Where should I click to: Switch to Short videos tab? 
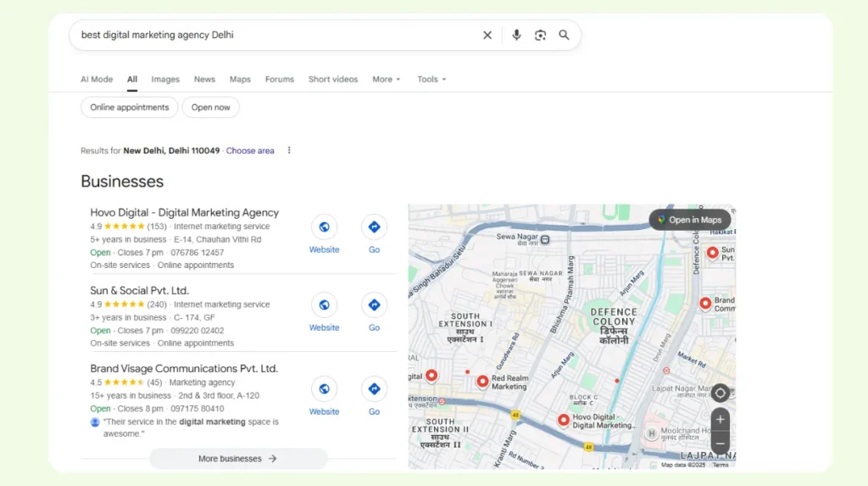point(333,79)
